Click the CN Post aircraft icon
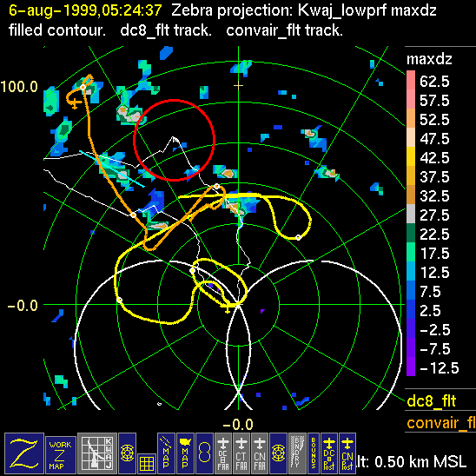476x476 pixels. [347, 453]
